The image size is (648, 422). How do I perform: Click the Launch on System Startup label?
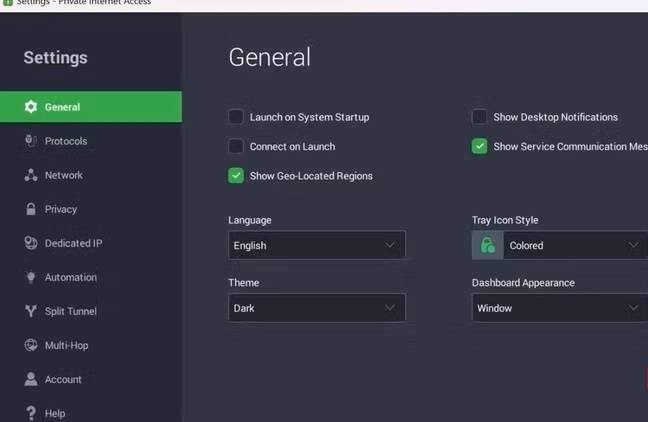(x=309, y=117)
